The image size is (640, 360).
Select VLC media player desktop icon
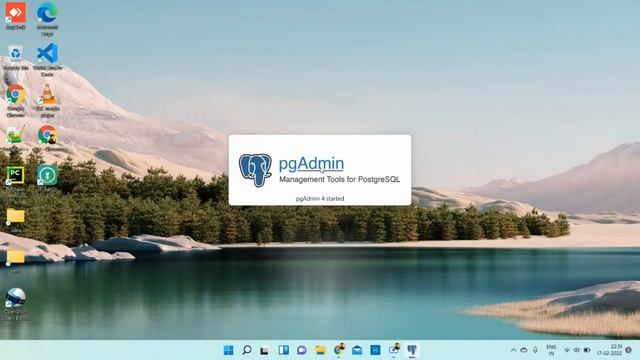click(x=47, y=101)
